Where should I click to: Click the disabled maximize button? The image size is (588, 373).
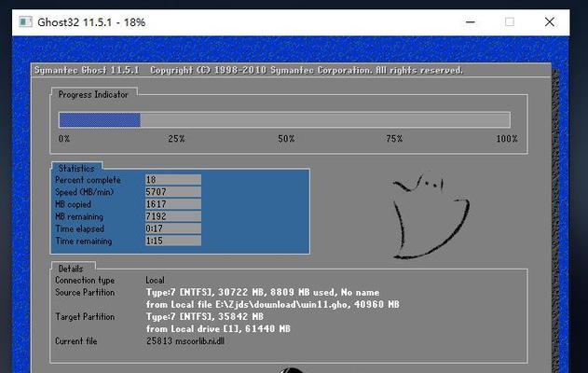510,22
